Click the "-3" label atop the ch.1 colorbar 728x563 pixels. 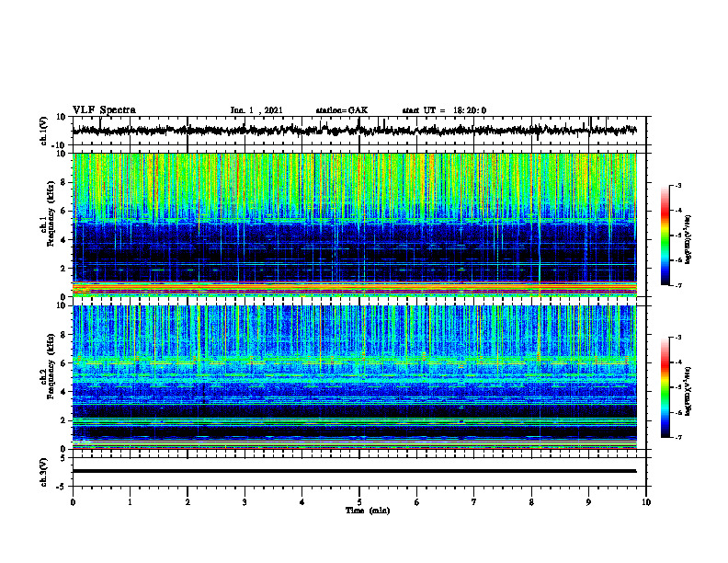(x=677, y=185)
